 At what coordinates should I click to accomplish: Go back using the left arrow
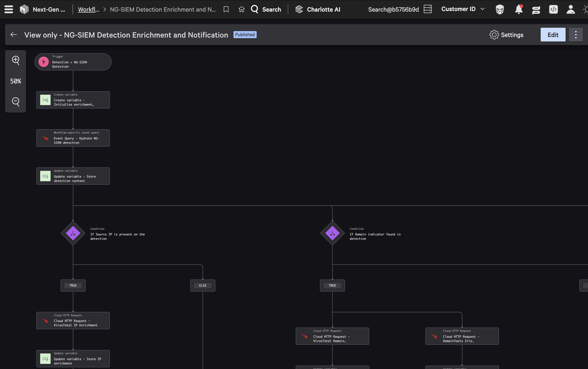pyautogui.click(x=14, y=35)
